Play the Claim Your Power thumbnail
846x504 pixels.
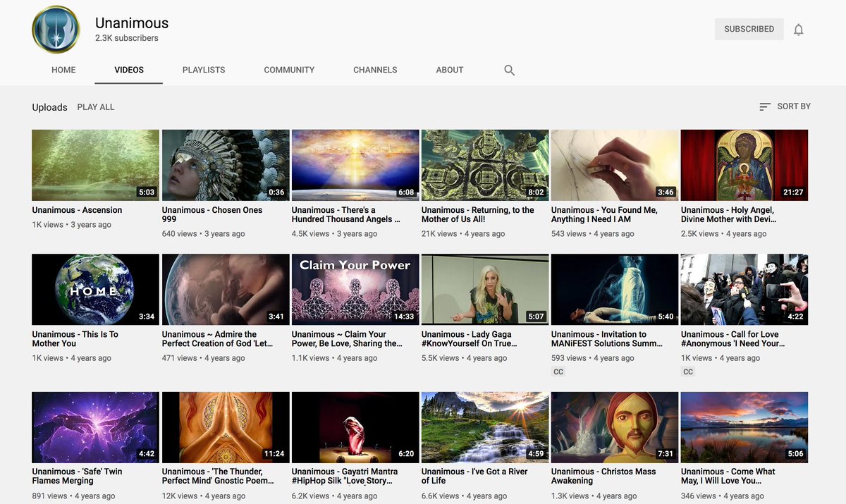(355, 289)
